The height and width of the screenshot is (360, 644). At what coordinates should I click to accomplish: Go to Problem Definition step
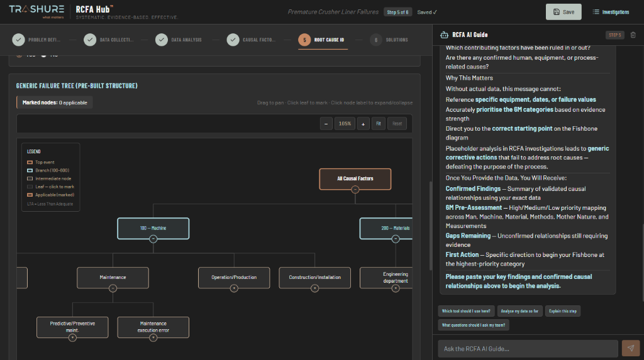(x=36, y=40)
